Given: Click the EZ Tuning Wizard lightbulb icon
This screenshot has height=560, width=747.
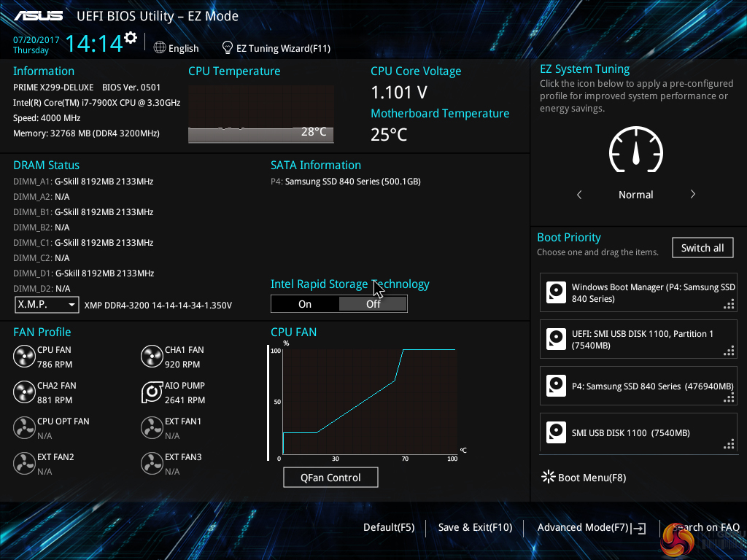Looking at the screenshot, I should pyautogui.click(x=228, y=47).
